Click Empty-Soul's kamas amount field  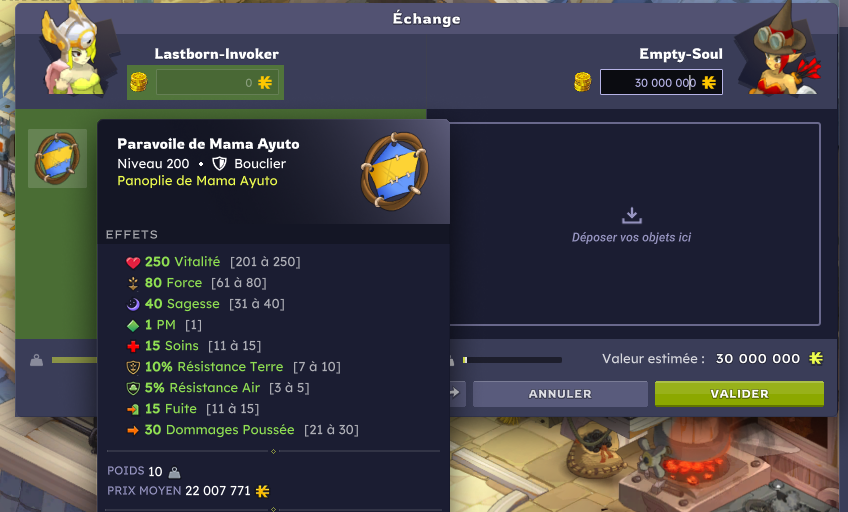pos(661,82)
